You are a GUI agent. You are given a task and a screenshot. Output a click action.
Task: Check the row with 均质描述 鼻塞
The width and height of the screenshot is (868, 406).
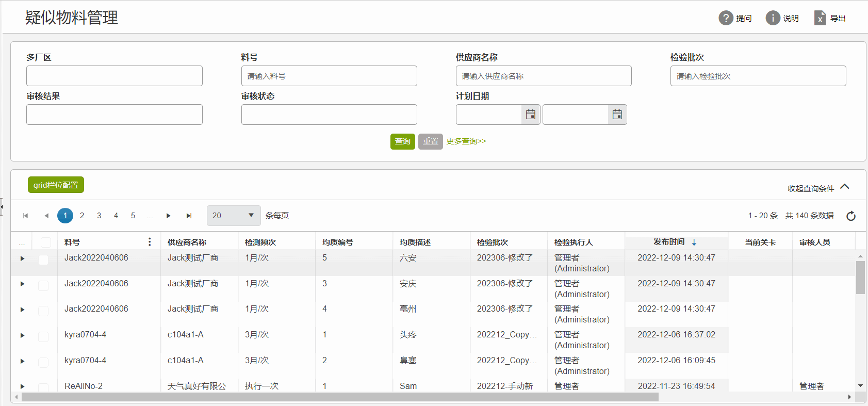pos(43,362)
